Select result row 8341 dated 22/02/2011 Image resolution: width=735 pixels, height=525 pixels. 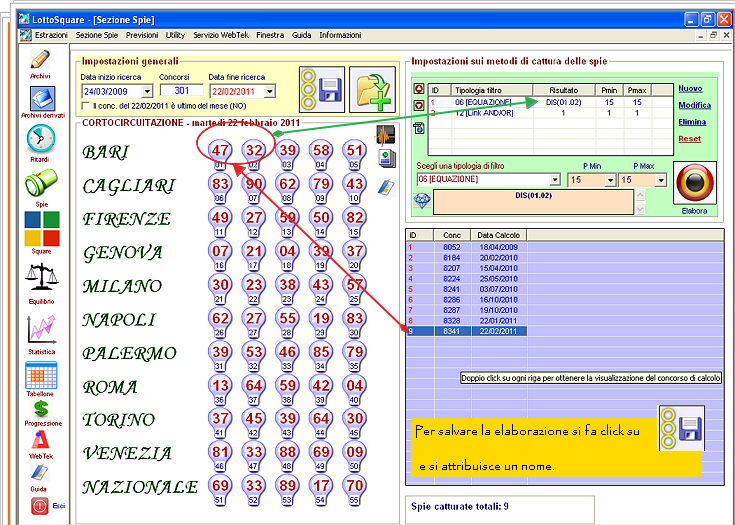click(466, 331)
